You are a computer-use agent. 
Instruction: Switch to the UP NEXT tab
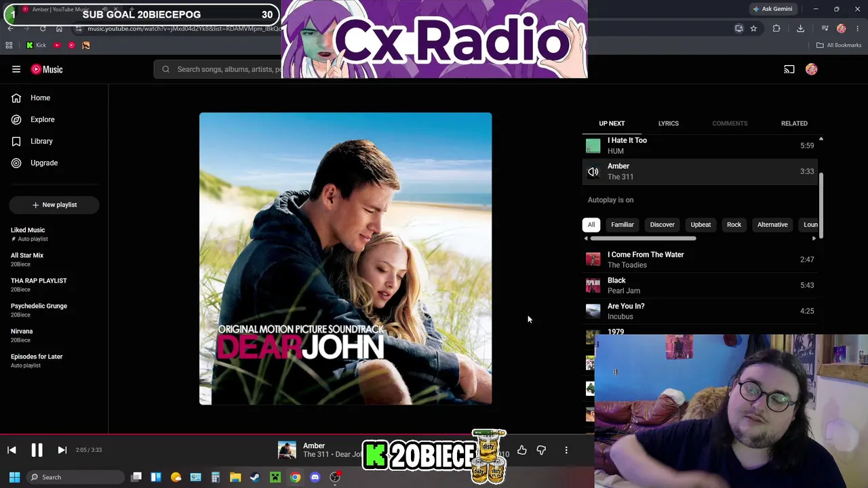(612, 123)
